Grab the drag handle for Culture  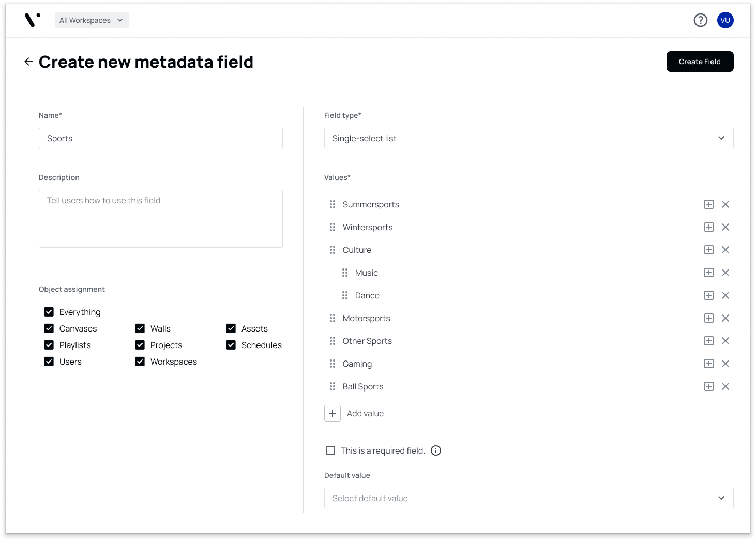pos(332,250)
